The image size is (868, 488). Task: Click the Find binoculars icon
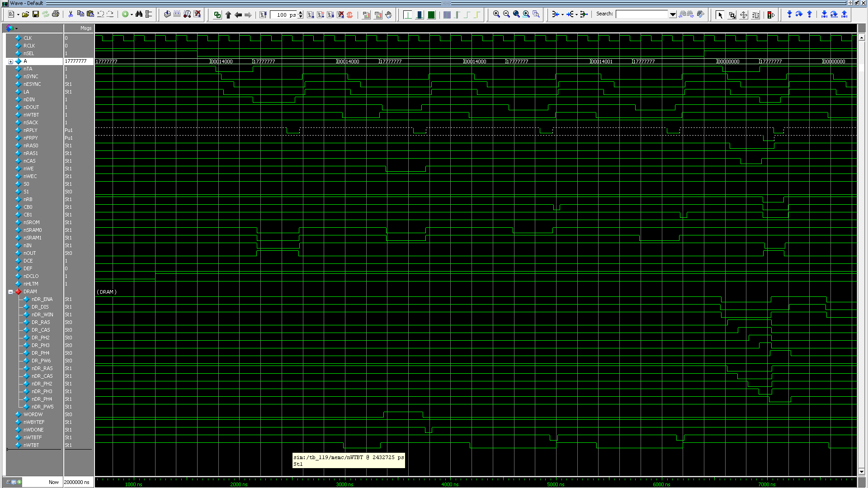pos(139,14)
